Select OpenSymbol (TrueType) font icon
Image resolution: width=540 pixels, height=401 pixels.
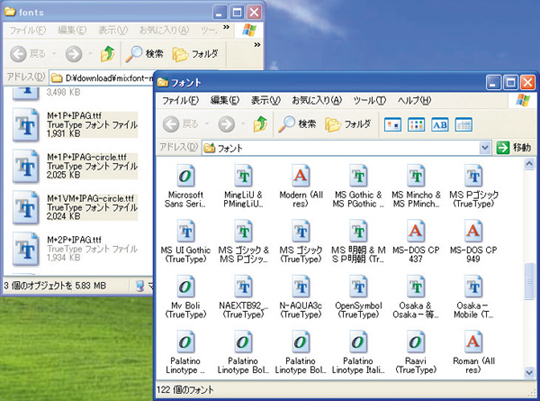click(x=358, y=287)
